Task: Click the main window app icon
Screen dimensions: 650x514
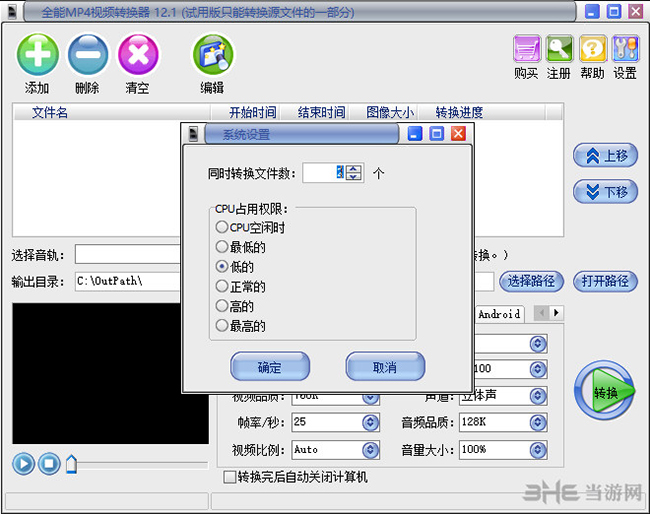Action: pos(12,11)
